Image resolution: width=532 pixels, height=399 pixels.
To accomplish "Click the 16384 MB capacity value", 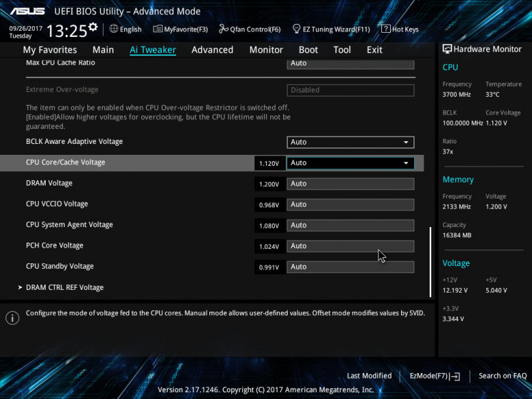I will click(457, 235).
